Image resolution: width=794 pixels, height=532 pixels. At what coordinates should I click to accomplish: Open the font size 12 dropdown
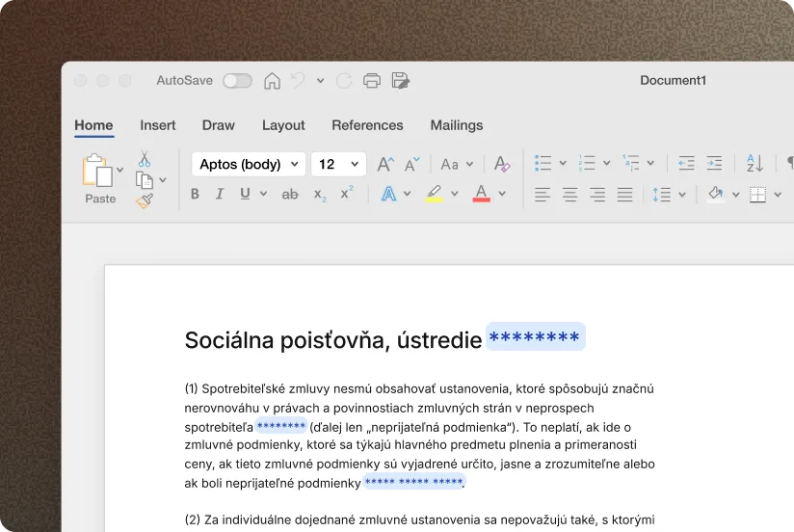[x=338, y=164]
